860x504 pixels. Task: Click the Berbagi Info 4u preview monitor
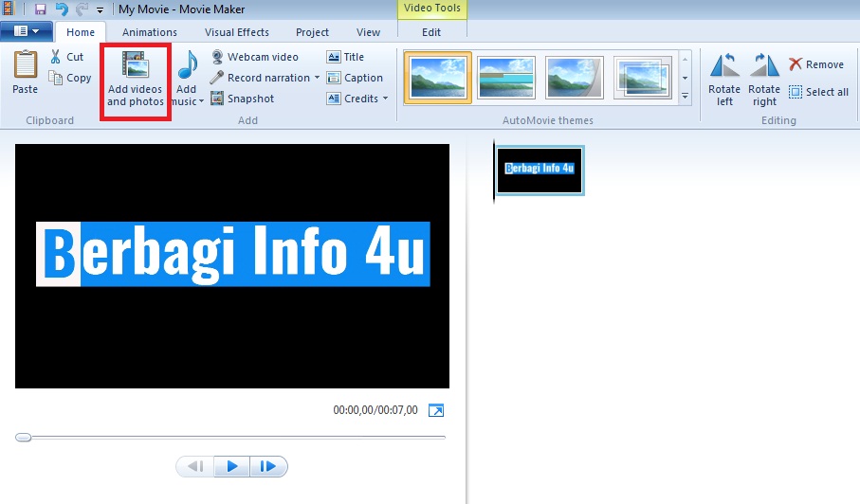(x=232, y=266)
